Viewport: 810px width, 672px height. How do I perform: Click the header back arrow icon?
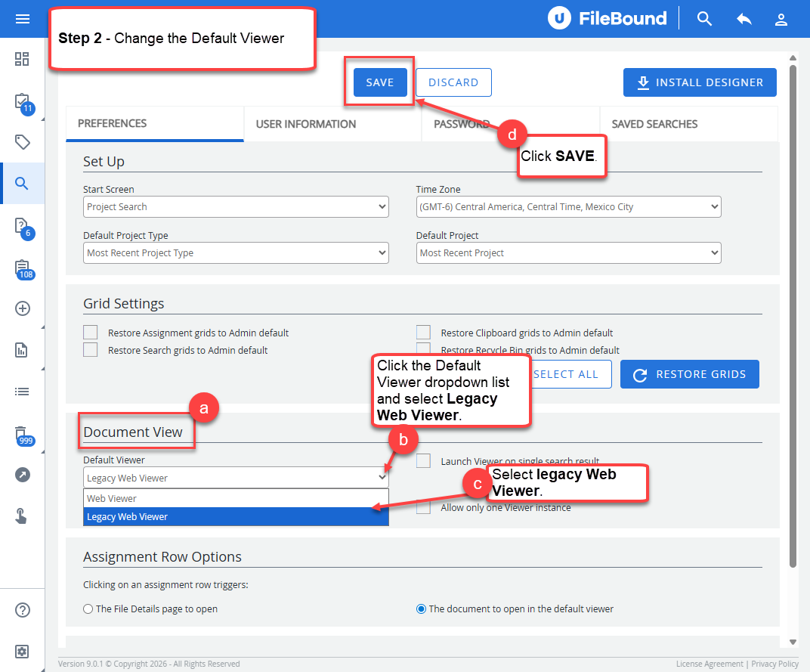(744, 19)
